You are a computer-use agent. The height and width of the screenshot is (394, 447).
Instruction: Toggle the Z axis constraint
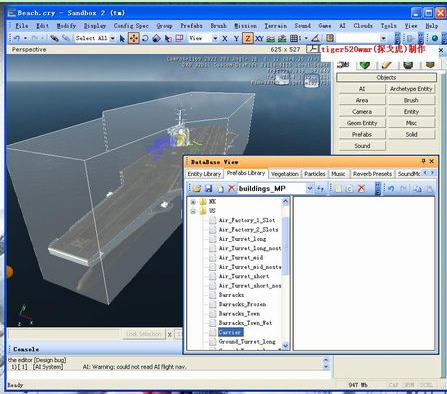248,38
